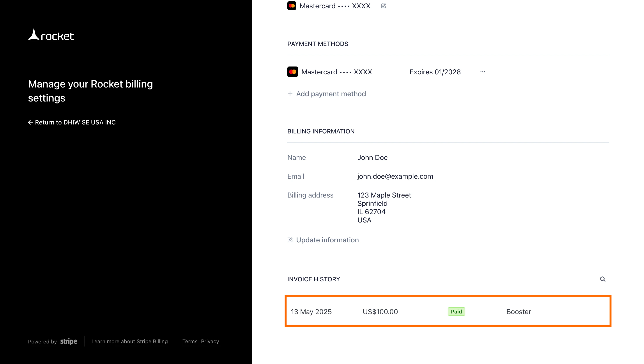Open Learn more about Stripe Billing

[x=129, y=341]
